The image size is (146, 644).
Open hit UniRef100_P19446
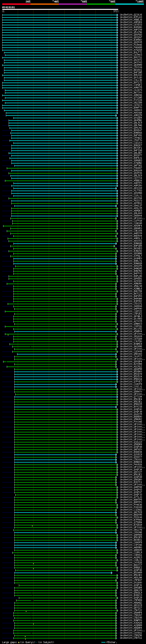131,45
